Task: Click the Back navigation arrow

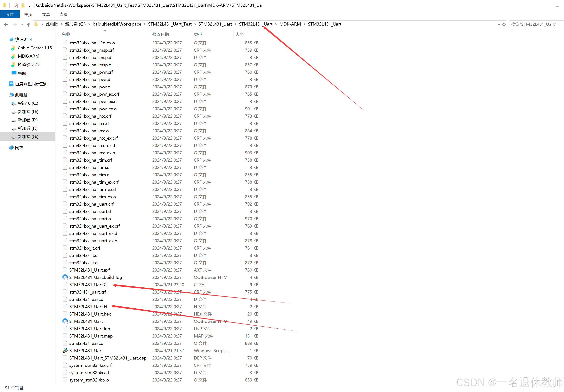Action: tap(6, 24)
